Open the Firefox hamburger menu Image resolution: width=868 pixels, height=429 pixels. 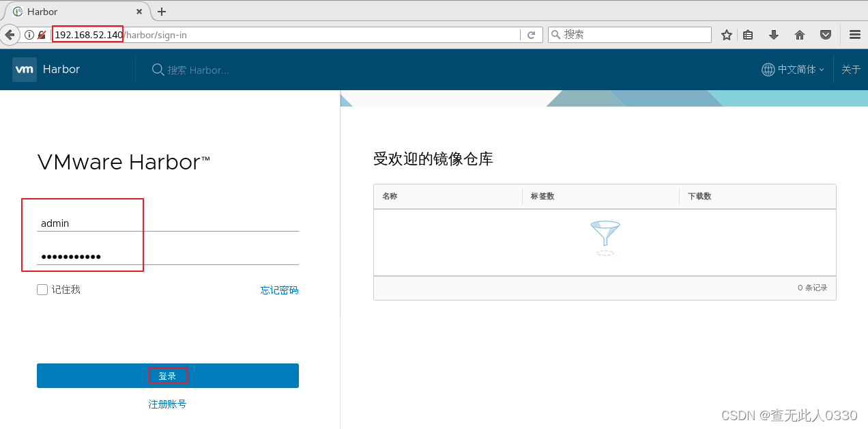click(x=854, y=35)
